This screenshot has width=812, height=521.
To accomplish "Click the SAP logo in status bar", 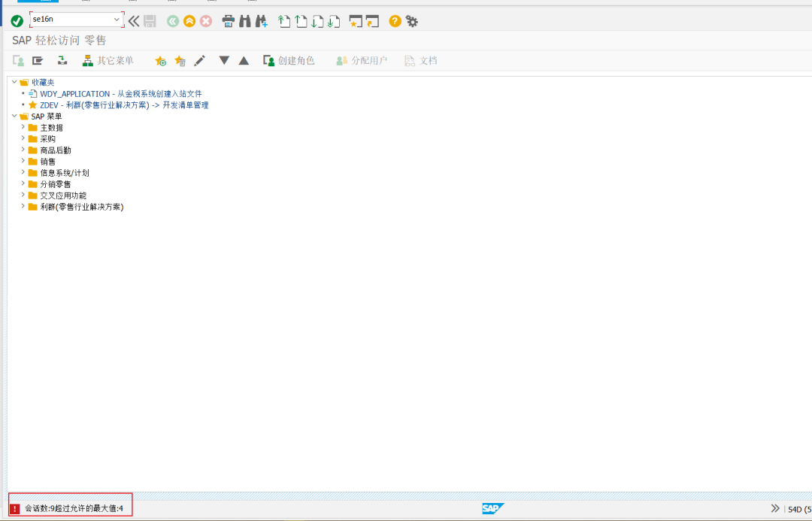I will [492, 508].
